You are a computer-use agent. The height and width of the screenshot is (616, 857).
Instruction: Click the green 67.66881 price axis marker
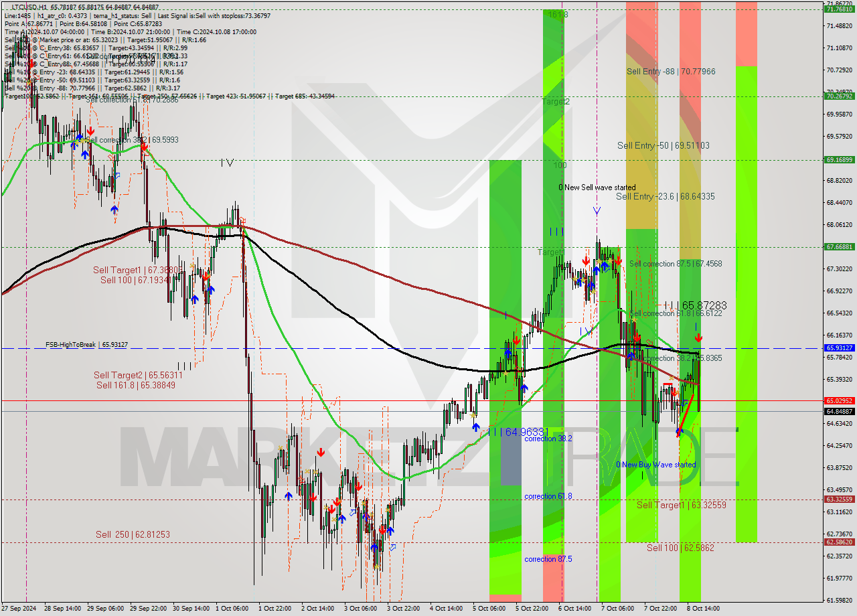840,247
